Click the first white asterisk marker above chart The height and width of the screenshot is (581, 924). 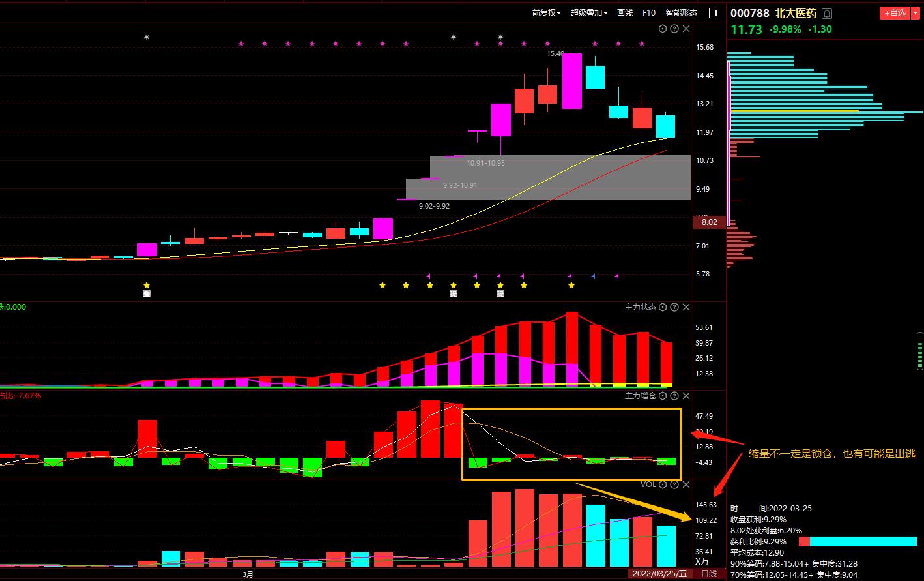point(147,37)
